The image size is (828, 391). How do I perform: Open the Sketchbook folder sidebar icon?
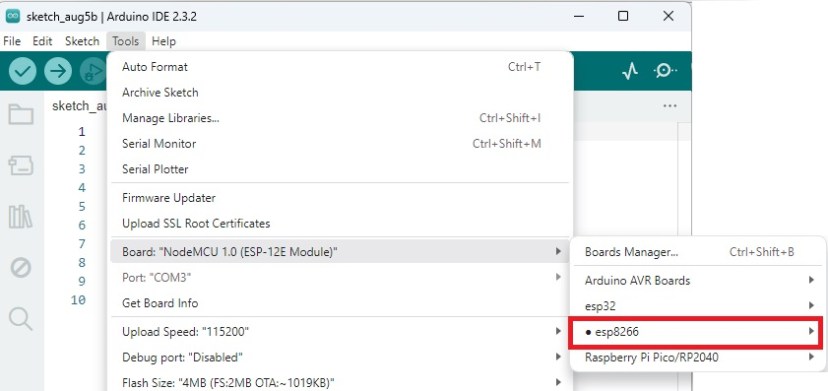point(21,114)
